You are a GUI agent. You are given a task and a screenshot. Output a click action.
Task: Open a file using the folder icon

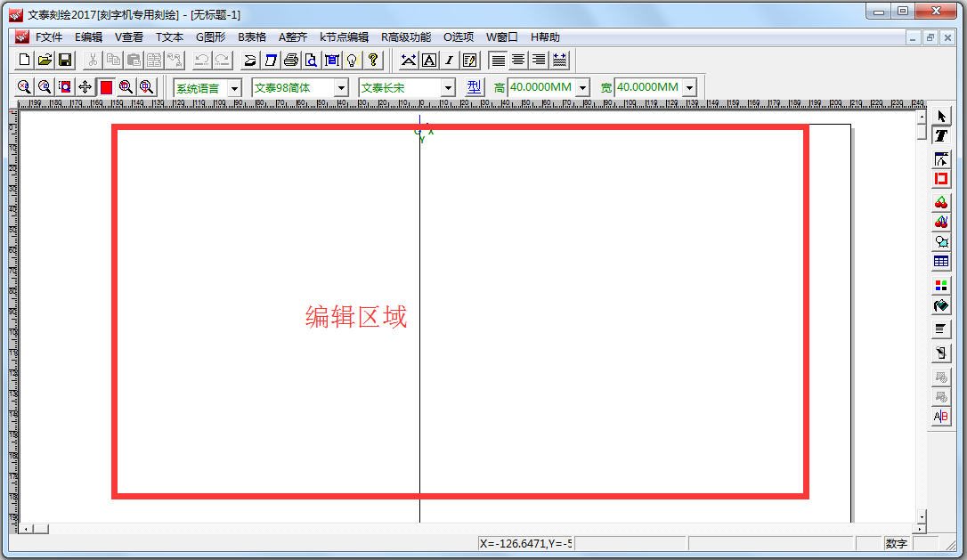pos(45,60)
